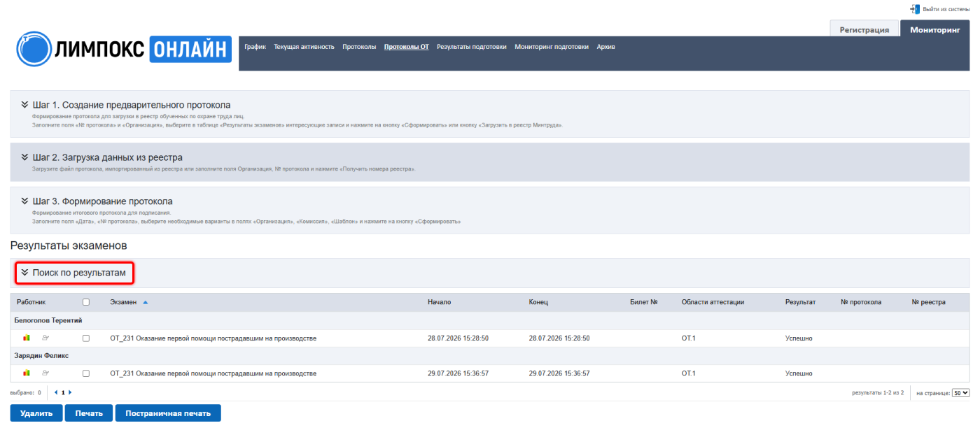980x437 pixels.
Task: Open the Архив menu item
Action: [606, 47]
